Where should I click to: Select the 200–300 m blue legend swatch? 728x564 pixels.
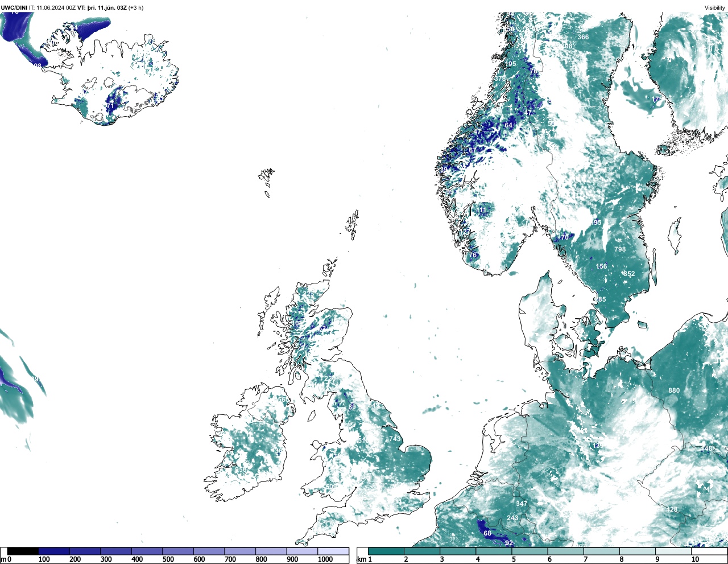(85, 551)
